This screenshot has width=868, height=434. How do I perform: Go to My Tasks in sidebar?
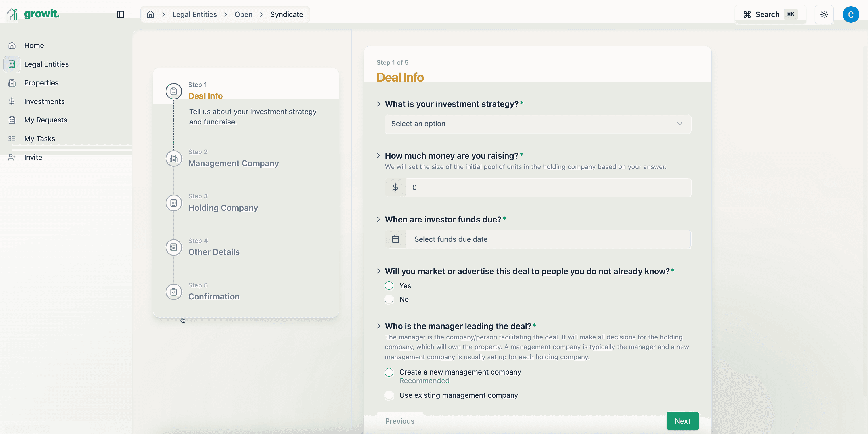[x=39, y=139]
